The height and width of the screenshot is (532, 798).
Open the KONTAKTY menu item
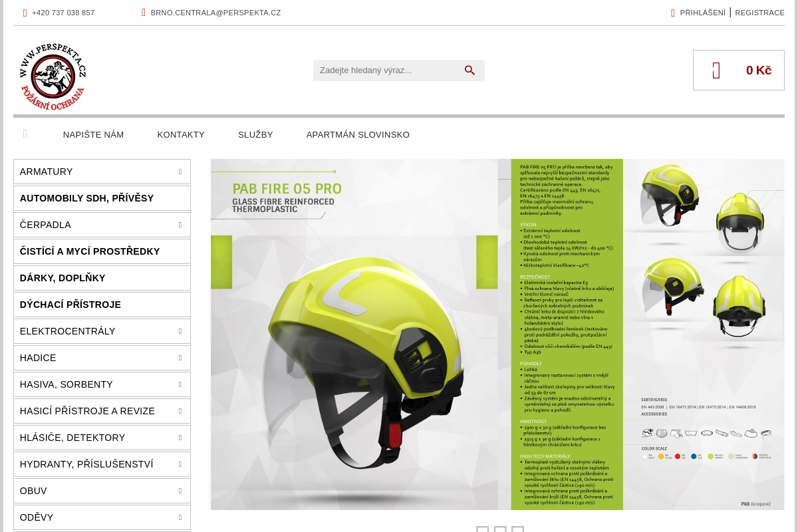pyautogui.click(x=181, y=135)
